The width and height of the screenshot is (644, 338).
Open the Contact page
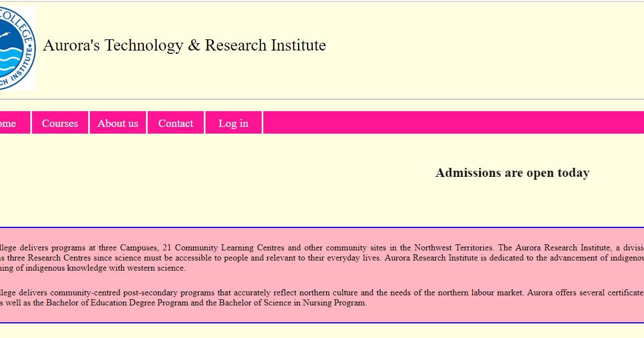[176, 123]
